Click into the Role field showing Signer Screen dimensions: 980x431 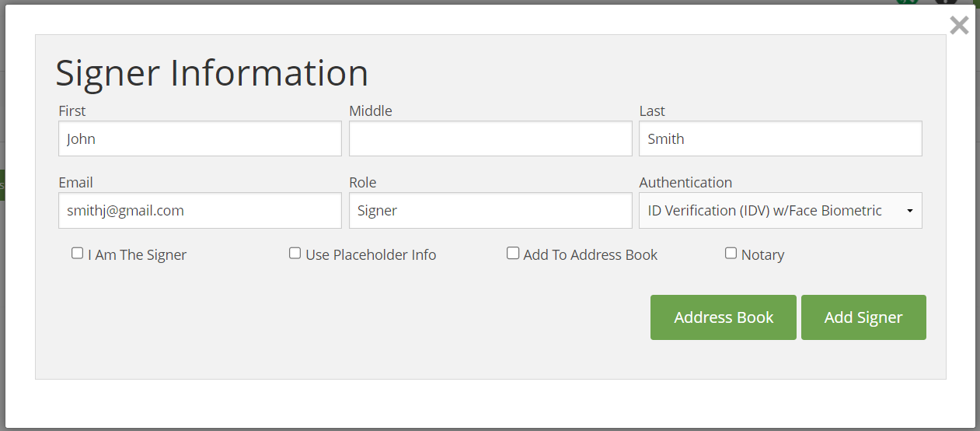(x=490, y=211)
